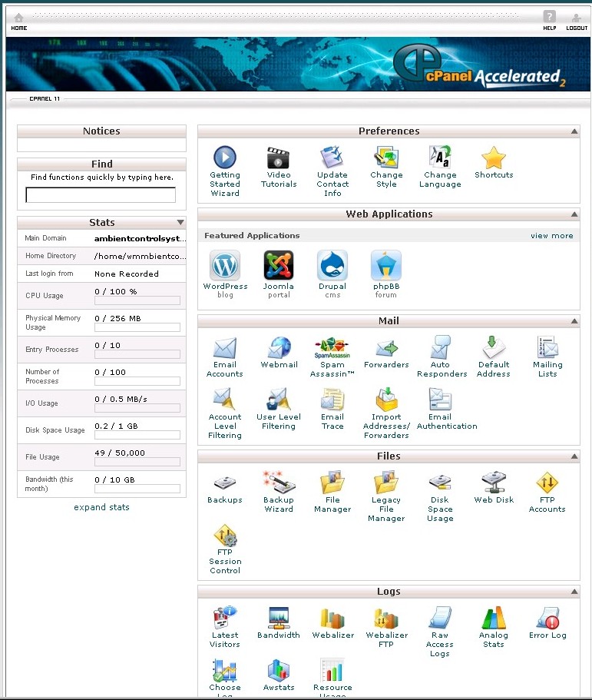Image resolution: width=592 pixels, height=700 pixels.
Task: Open Update Contact Info
Action: 332,171
